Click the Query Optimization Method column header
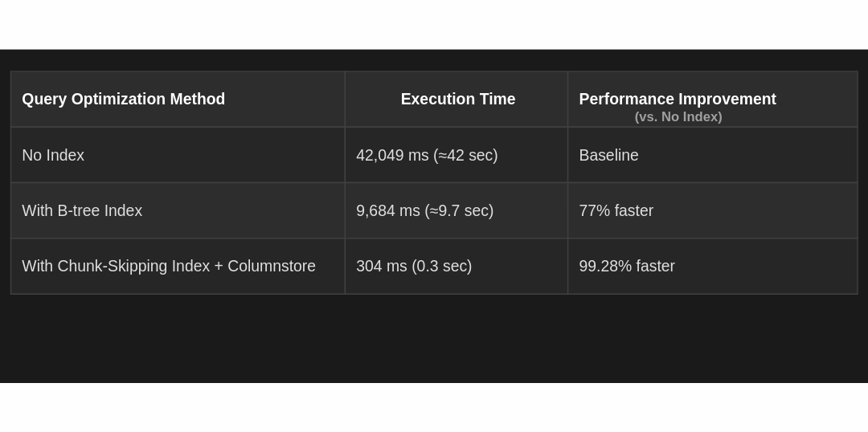The height and width of the screenshot is (432, 868). (124, 99)
